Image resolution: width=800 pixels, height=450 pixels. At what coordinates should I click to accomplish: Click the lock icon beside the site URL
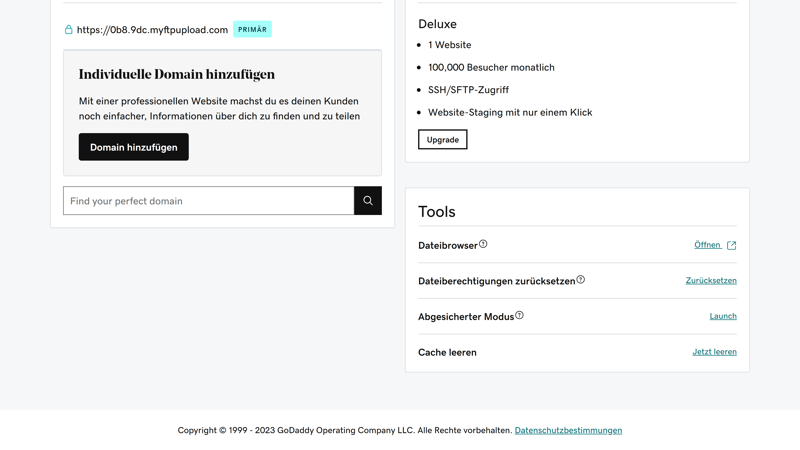(x=69, y=30)
